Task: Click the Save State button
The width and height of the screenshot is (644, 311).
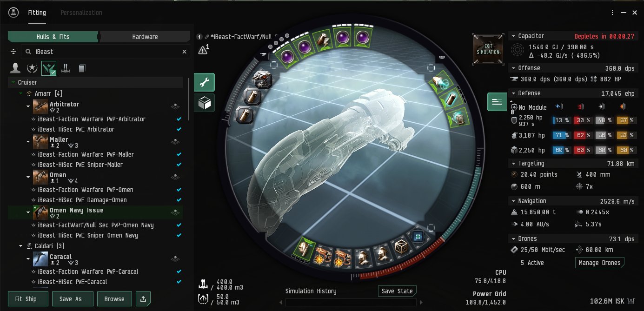Action: [x=397, y=291]
